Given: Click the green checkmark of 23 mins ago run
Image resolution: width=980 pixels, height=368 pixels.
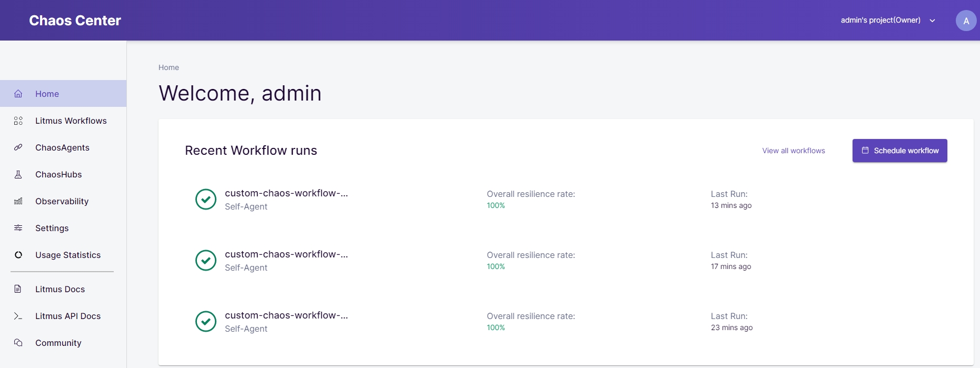Looking at the screenshot, I should point(206,321).
